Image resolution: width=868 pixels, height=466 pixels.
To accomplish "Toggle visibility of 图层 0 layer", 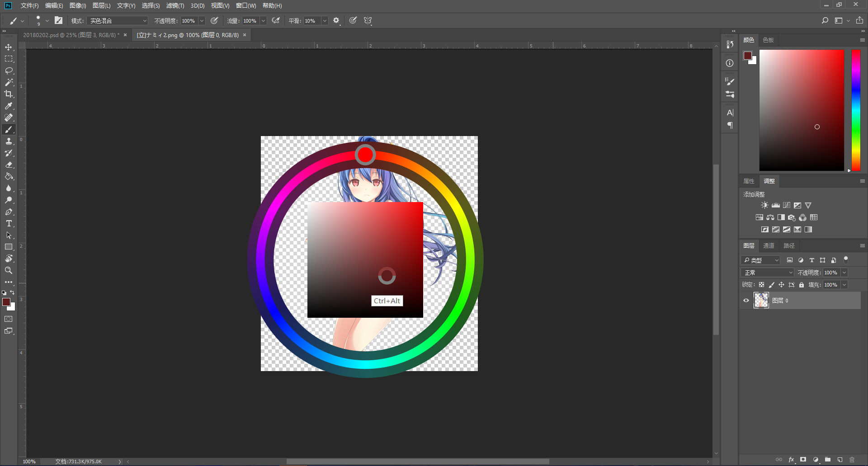I will [x=746, y=301].
